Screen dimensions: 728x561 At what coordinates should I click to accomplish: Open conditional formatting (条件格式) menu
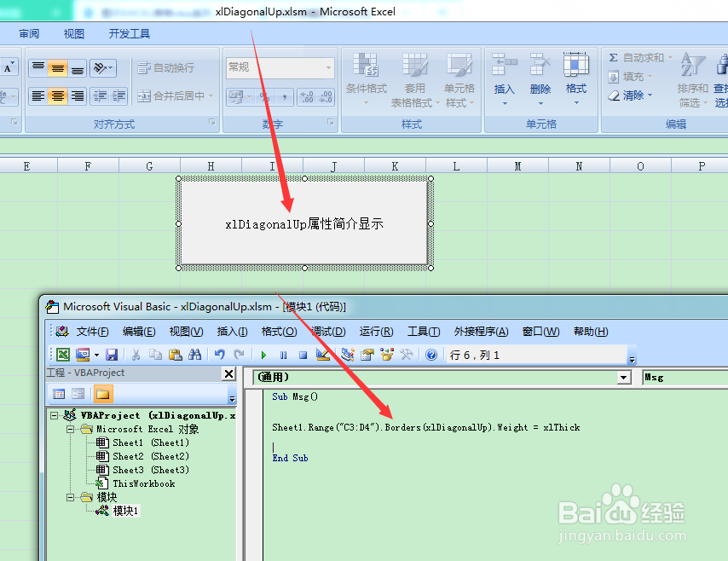(367, 79)
